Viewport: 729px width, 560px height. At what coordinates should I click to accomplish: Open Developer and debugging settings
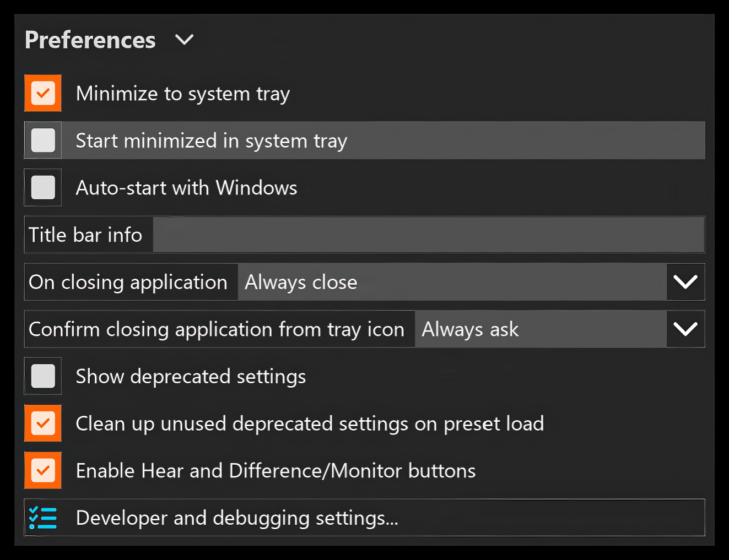pyautogui.click(x=364, y=518)
